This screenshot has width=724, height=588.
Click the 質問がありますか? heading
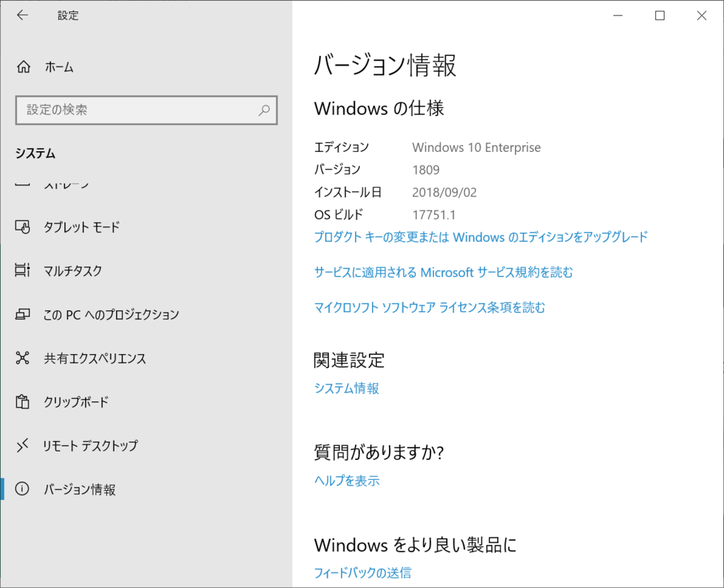coord(379,452)
